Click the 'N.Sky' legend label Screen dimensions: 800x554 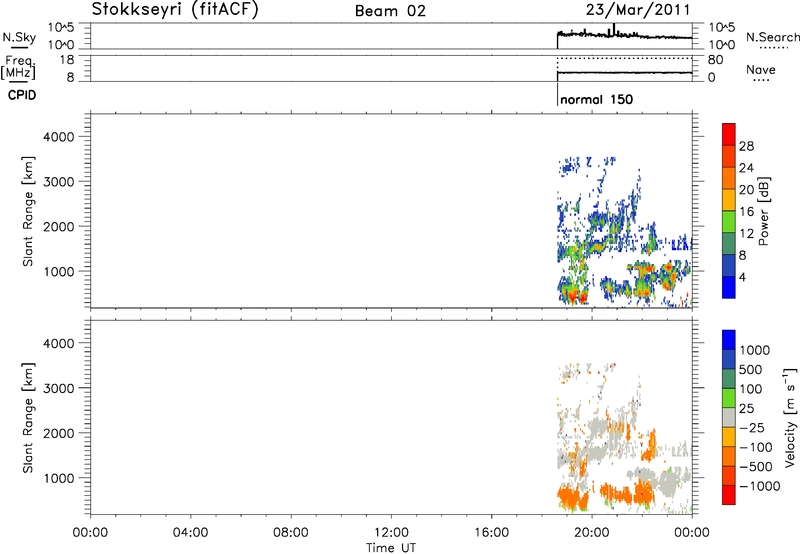pyautogui.click(x=19, y=37)
